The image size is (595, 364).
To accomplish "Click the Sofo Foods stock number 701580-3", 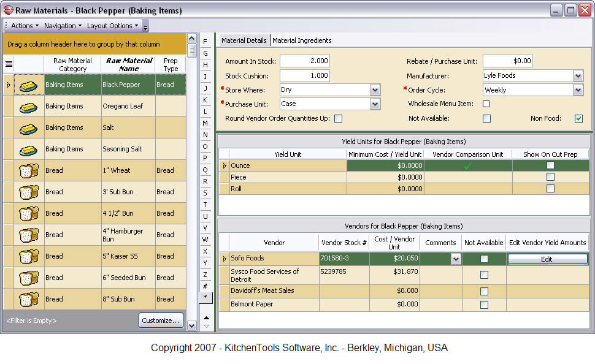I will (344, 259).
